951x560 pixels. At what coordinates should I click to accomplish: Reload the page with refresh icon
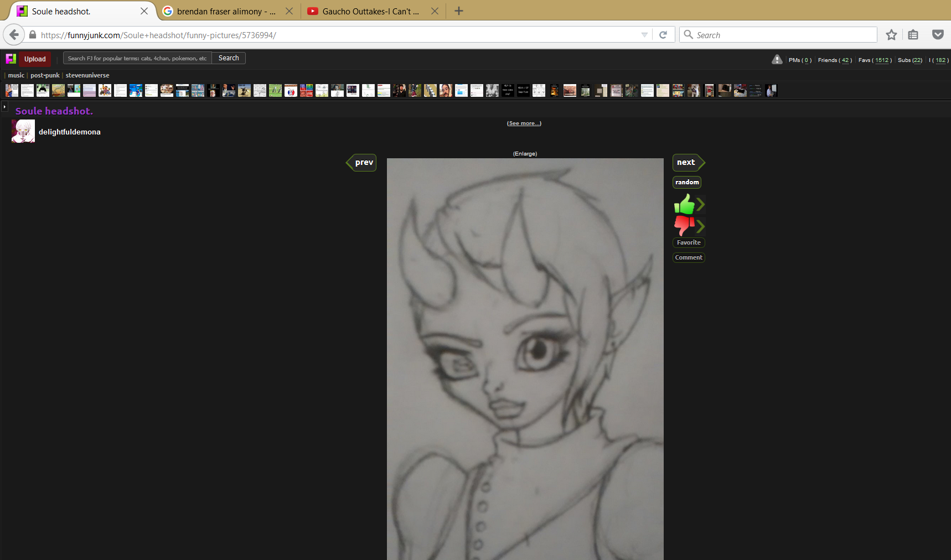[x=663, y=35]
